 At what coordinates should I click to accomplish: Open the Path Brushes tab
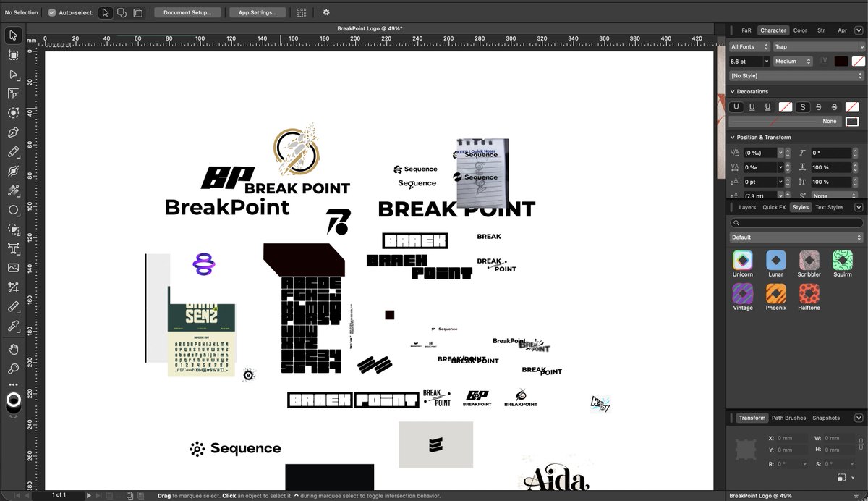788,418
